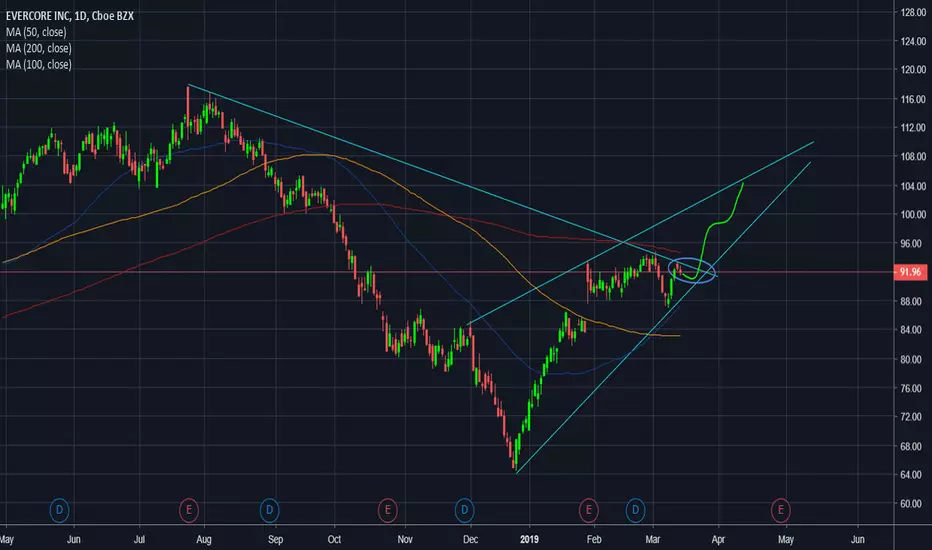This screenshot has width=932, height=550.
Task: Open the earnings E marker before Nov
Action: [388, 510]
